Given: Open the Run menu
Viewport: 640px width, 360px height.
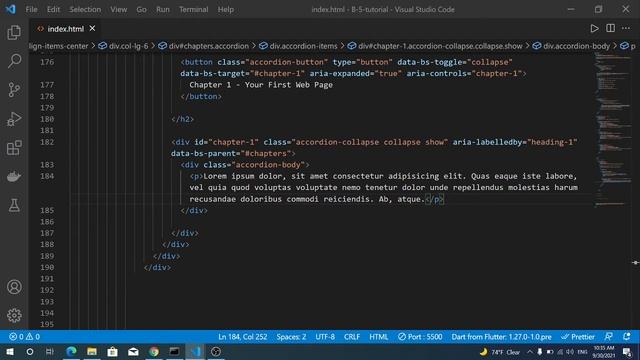Looking at the screenshot, I should (162, 9).
